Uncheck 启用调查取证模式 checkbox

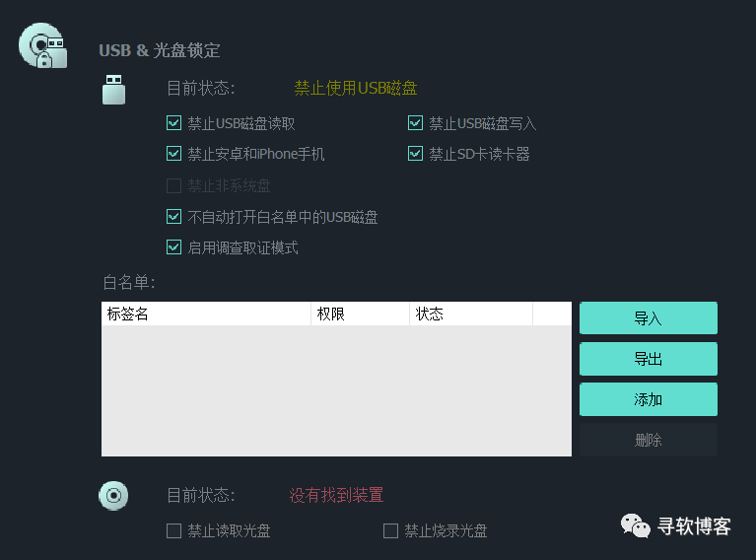tap(173, 246)
